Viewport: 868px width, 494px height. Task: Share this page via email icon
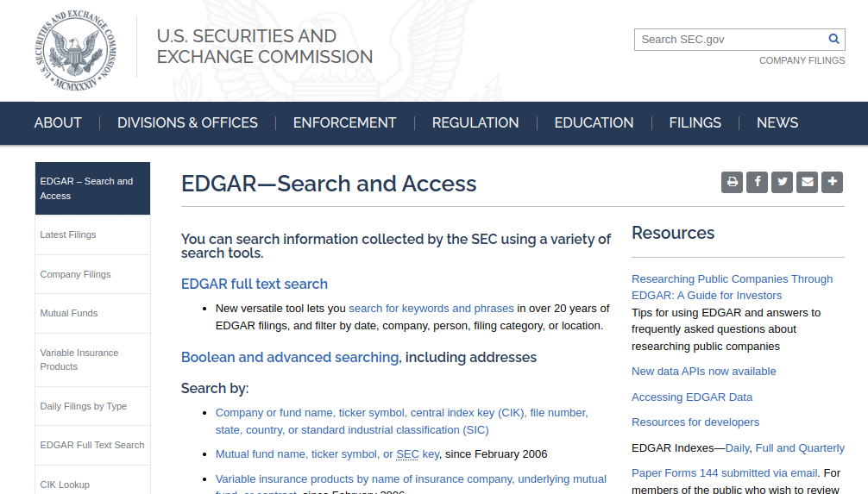[x=807, y=182]
